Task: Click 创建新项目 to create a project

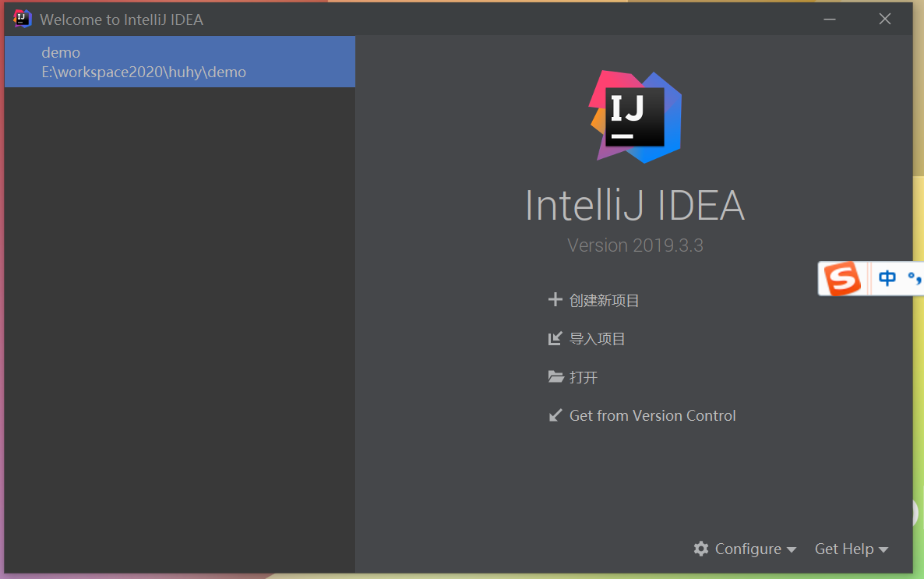Action: (x=604, y=301)
